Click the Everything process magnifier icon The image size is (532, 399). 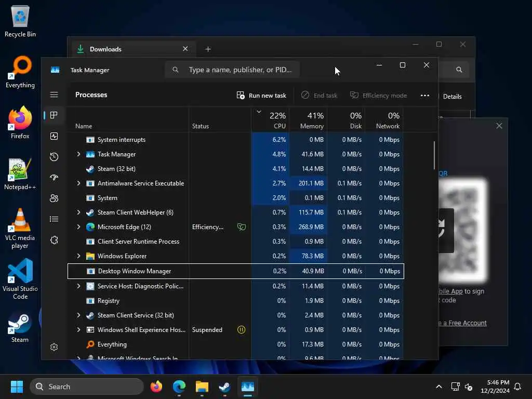(x=90, y=344)
